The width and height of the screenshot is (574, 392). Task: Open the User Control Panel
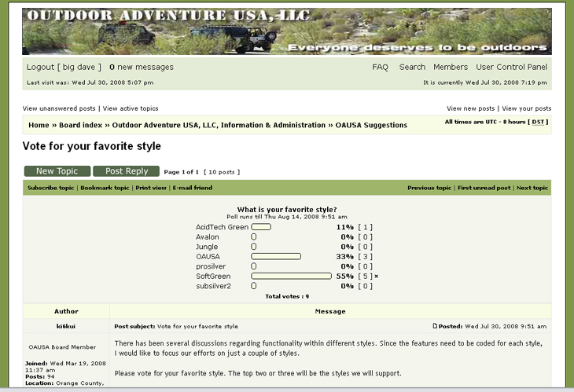(x=511, y=68)
